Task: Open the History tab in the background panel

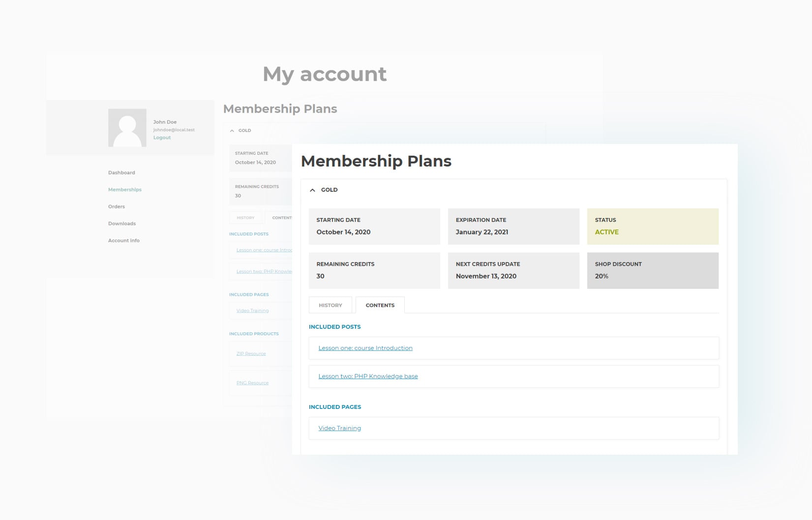Action: (x=245, y=218)
